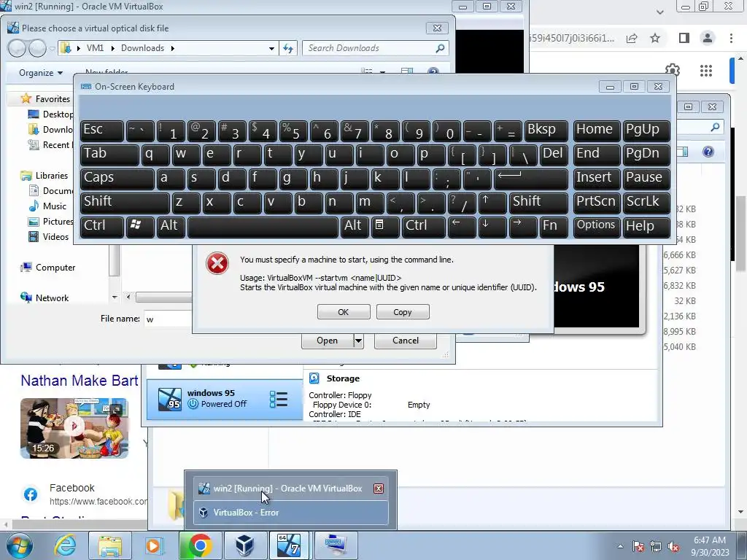Screen dimensions: 747x560
Task: Click the Search Downloads box
Action: pos(376,48)
